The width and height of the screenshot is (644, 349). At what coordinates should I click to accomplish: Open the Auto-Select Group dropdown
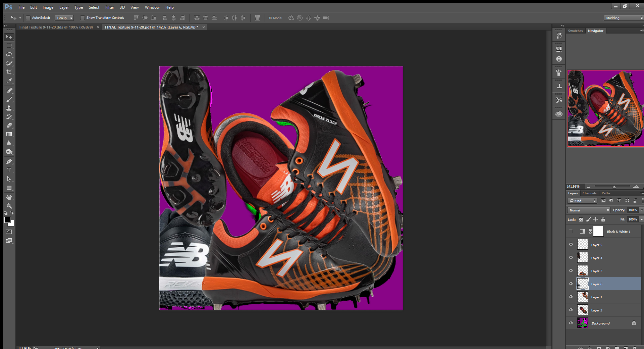coord(64,18)
